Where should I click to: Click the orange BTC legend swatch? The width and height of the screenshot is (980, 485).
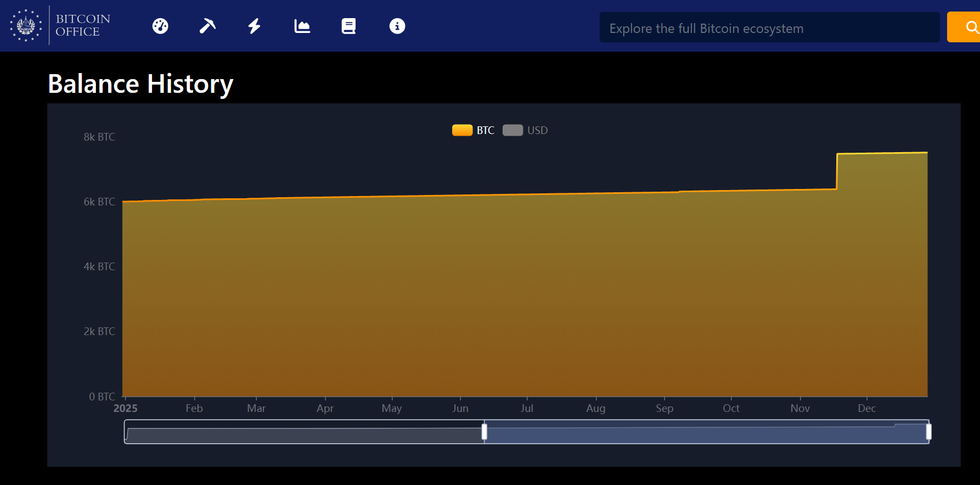tap(462, 130)
